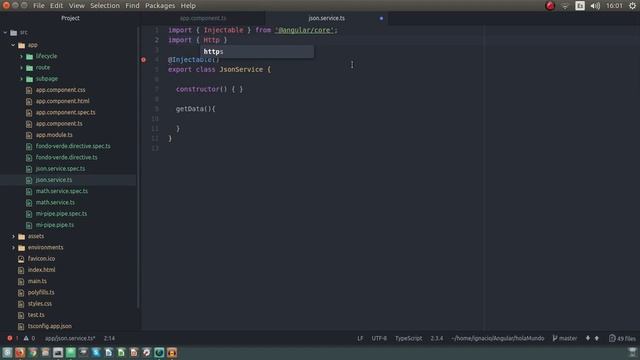Click the 2:14 cursor position indicator

pyautogui.click(x=109, y=338)
